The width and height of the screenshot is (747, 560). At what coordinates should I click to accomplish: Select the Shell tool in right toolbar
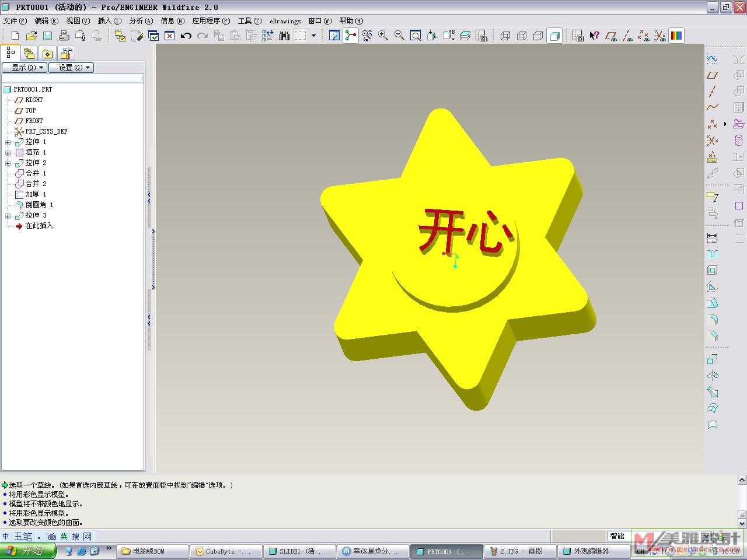pos(712,271)
